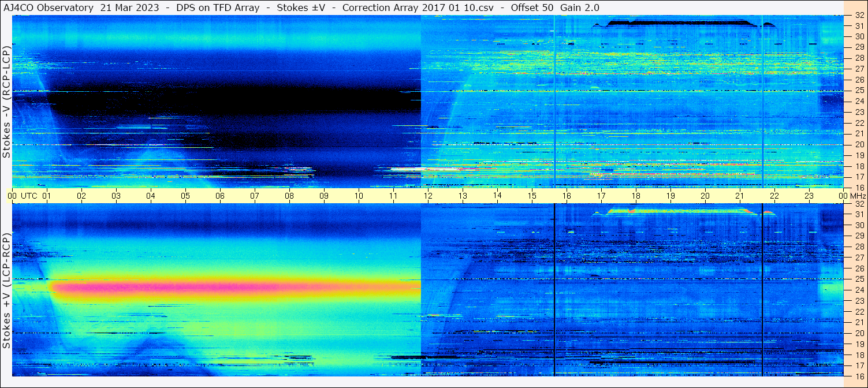Select the 09 hour mark on the UTC axis
This screenshot has height=388, width=868.
point(324,196)
